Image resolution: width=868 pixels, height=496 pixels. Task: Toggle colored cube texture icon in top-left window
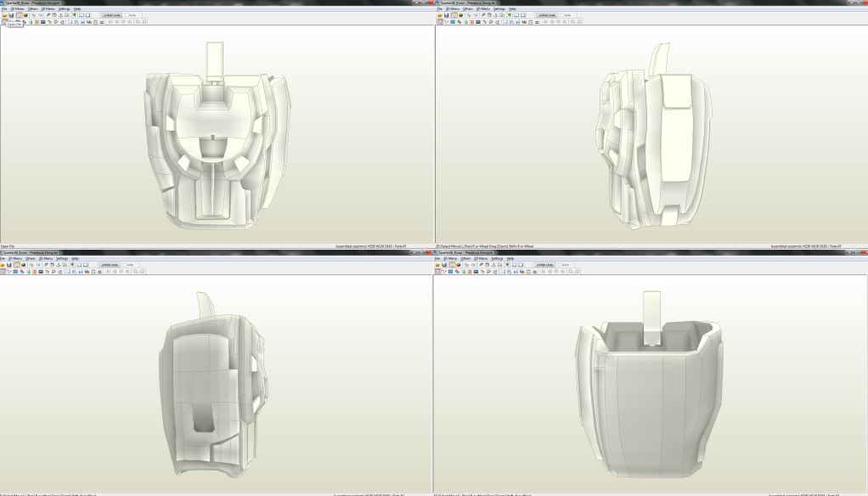tap(25, 15)
